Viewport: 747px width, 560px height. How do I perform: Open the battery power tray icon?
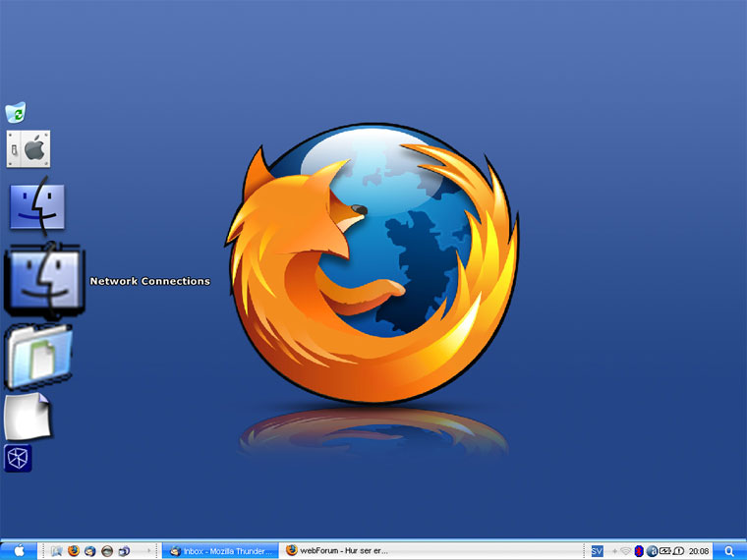click(x=665, y=551)
